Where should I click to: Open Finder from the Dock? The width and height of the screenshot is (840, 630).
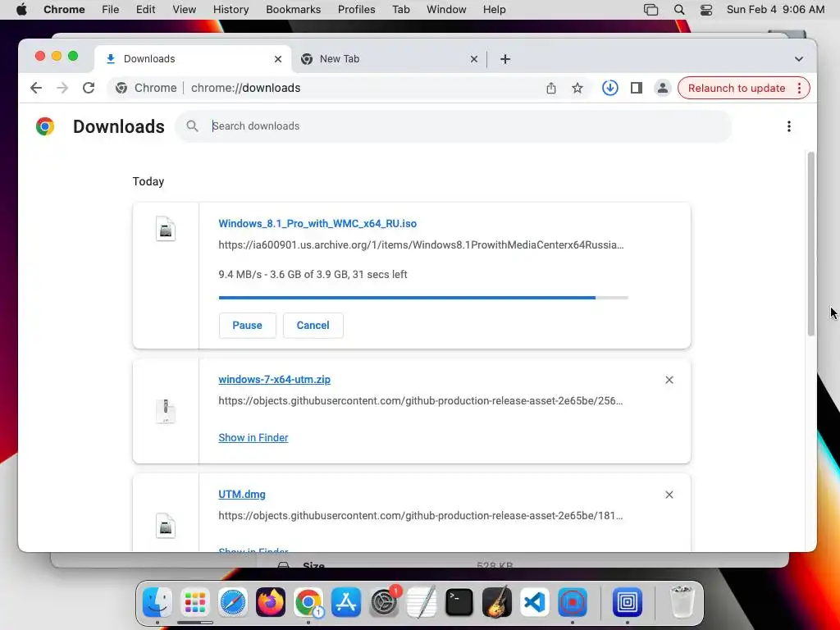(157, 602)
